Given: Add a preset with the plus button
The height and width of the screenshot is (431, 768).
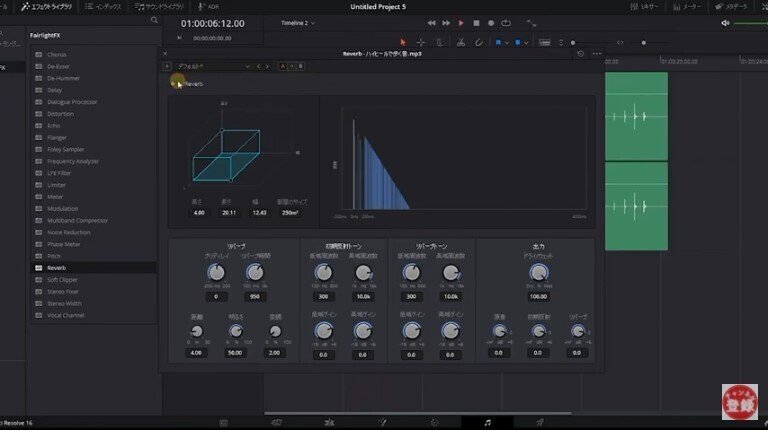Looking at the screenshot, I should click(x=167, y=66).
